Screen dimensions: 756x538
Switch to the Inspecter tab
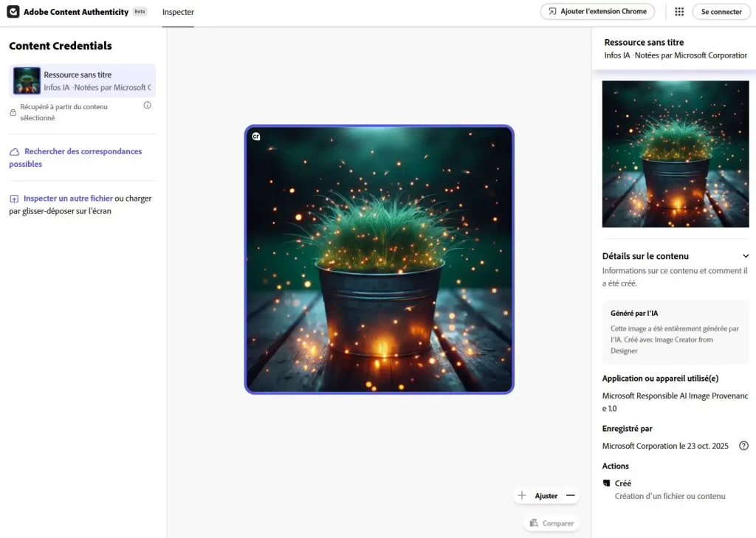pyautogui.click(x=178, y=12)
